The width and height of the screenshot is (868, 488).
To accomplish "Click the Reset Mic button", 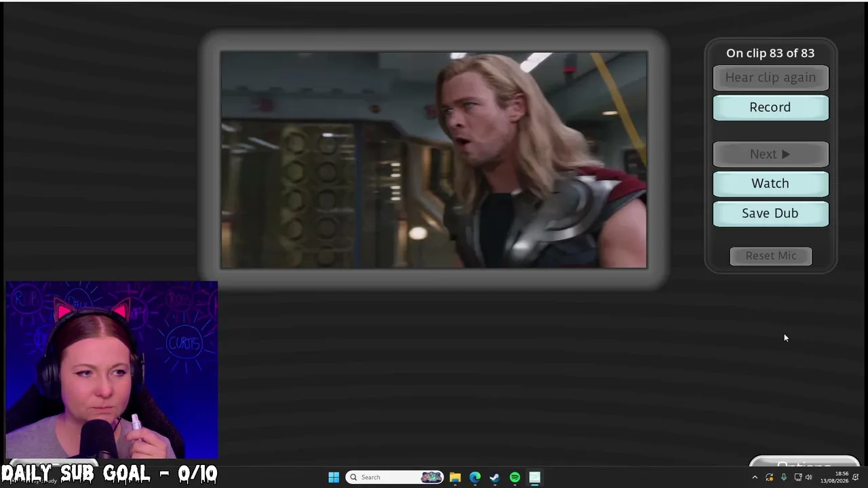I will point(771,256).
